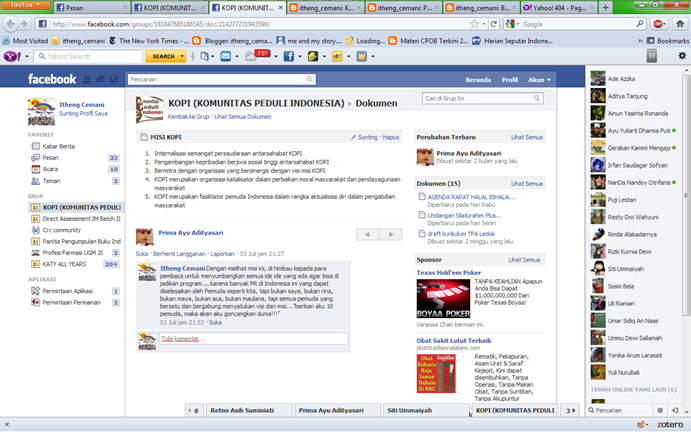The width and height of the screenshot is (691, 432).
Task: Close the status add-on bar X
Action: point(7,425)
